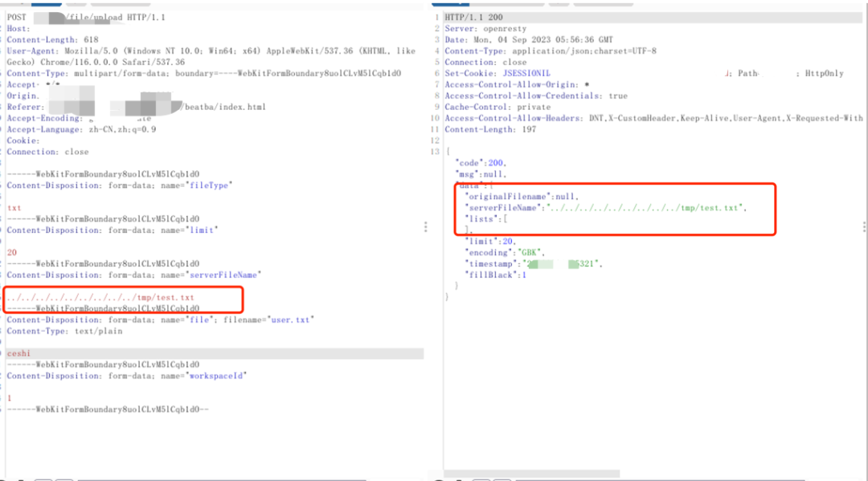Click the 'Date: Mon, 04 Sep 2023' response header
The width and height of the screenshot is (868, 481).
(529, 40)
